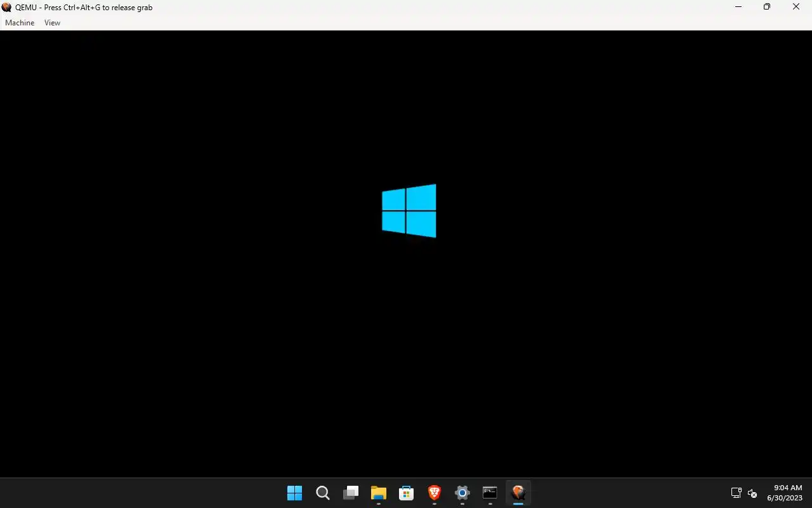Open Task View on the taskbar
This screenshot has width=812, height=508.
pos(351,493)
